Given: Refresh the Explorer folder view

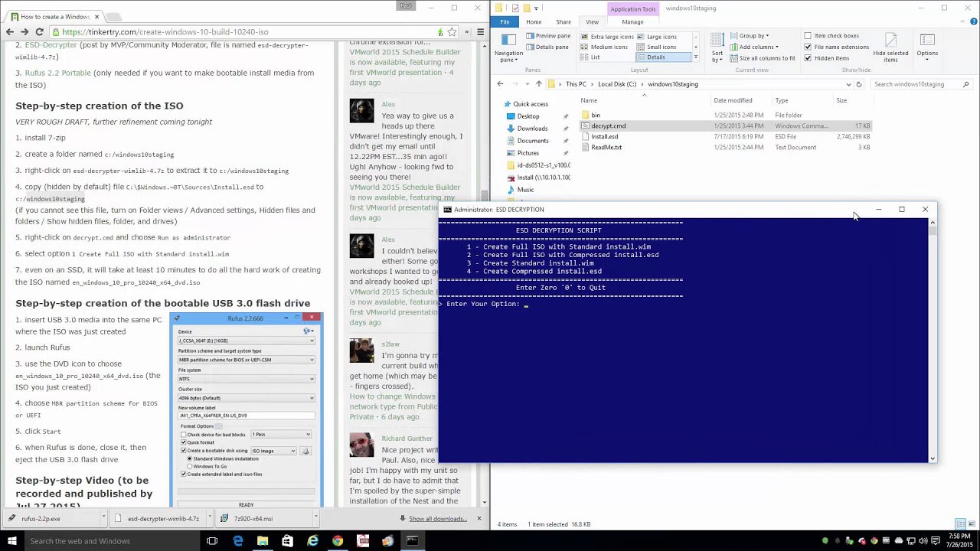Looking at the screenshot, I should [x=859, y=84].
